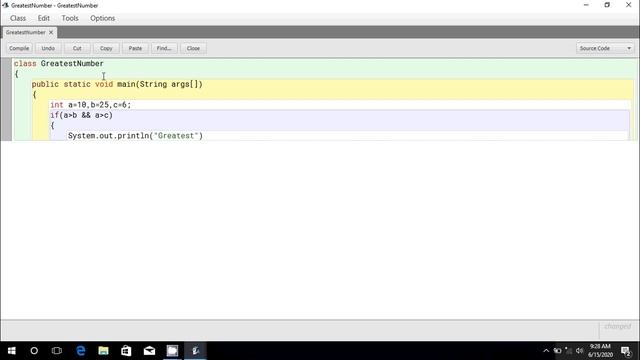Click the Copy button

[x=106, y=48]
